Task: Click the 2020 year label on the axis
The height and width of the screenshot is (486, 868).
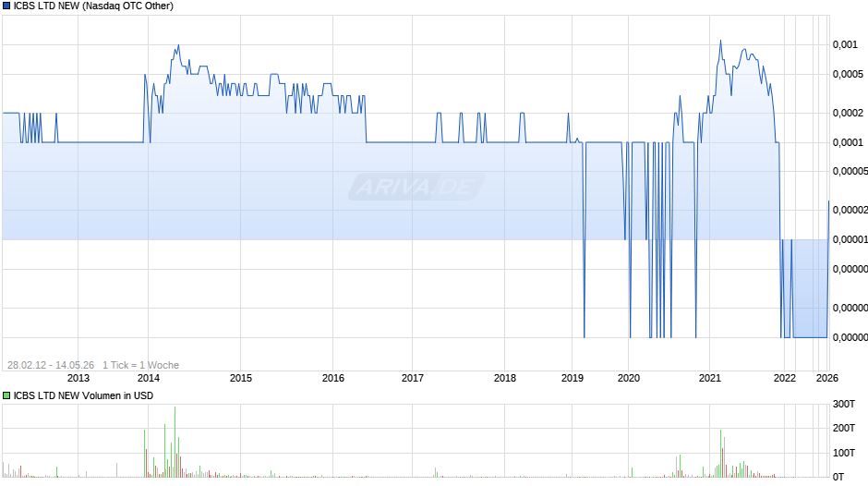Action: click(629, 378)
